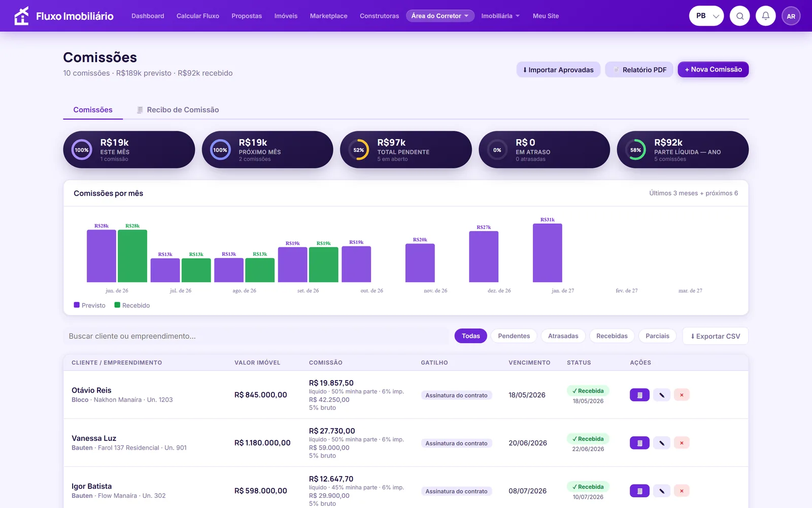812x508 pixels.
Task: Open receipt icon for Vanessa Luz
Action: 639,443
